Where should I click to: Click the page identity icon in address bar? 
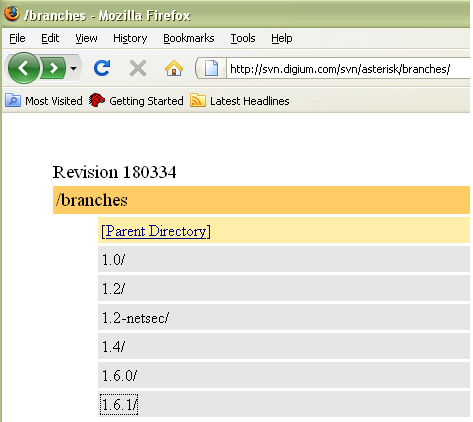click(211, 68)
